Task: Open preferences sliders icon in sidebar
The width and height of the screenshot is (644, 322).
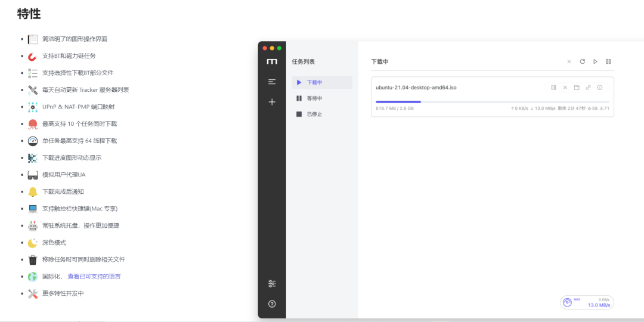Action: pos(271,283)
